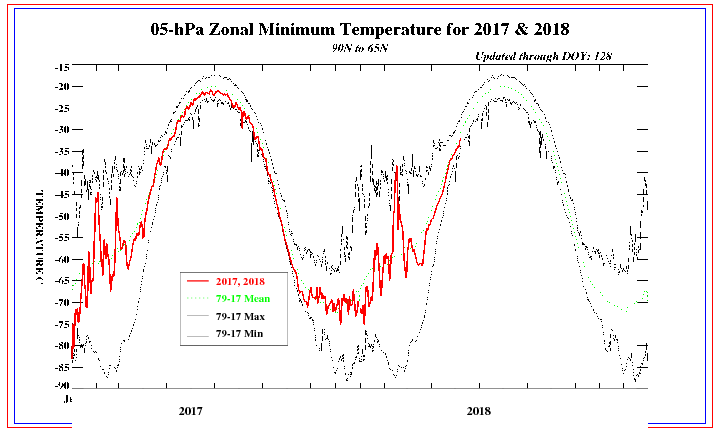This screenshot has width=720, height=432.
Task: Click the '2017, 2018' legend entry
Action: pos(240,281)
